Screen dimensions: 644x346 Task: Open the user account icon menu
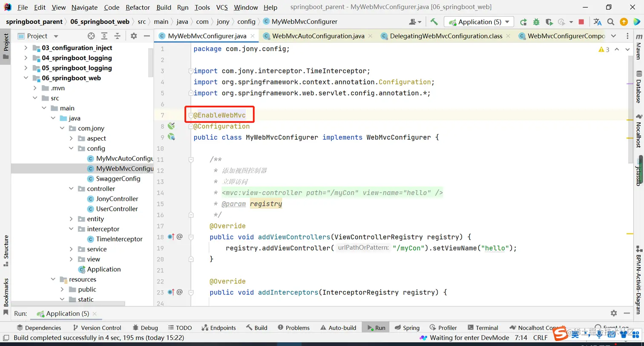click(415, 22)
